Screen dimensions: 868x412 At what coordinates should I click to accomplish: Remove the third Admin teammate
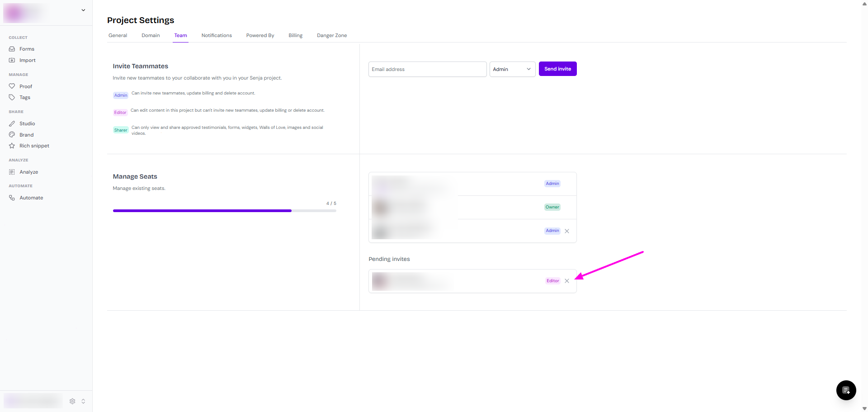click(567, 231)
